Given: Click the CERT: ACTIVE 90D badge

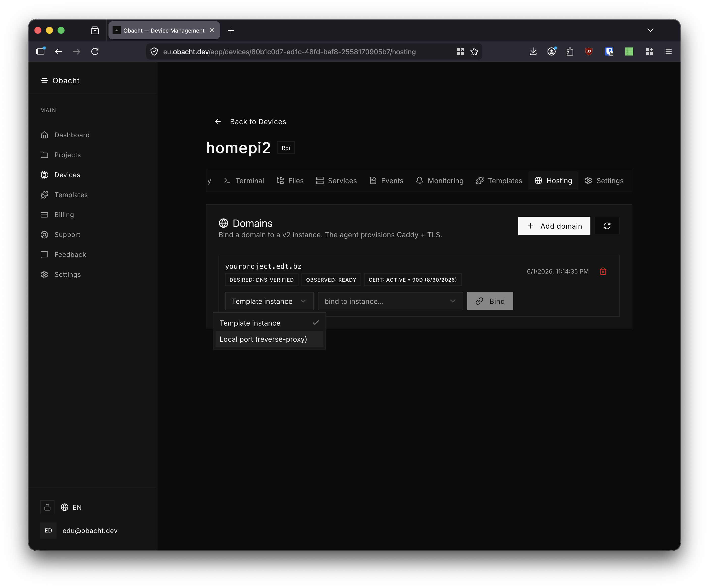Looking at the screenshot, I should pyautogui.click(x=413, y=280).
